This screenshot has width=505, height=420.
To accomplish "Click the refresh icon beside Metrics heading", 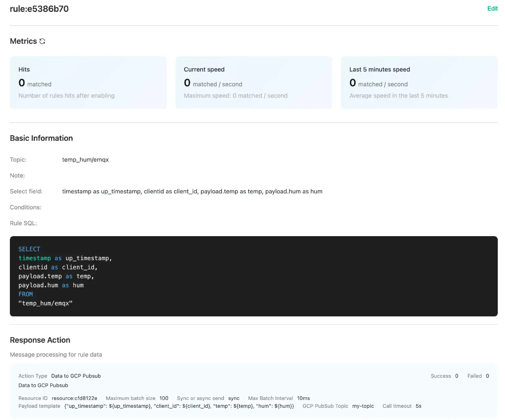I will pos(42,41).
